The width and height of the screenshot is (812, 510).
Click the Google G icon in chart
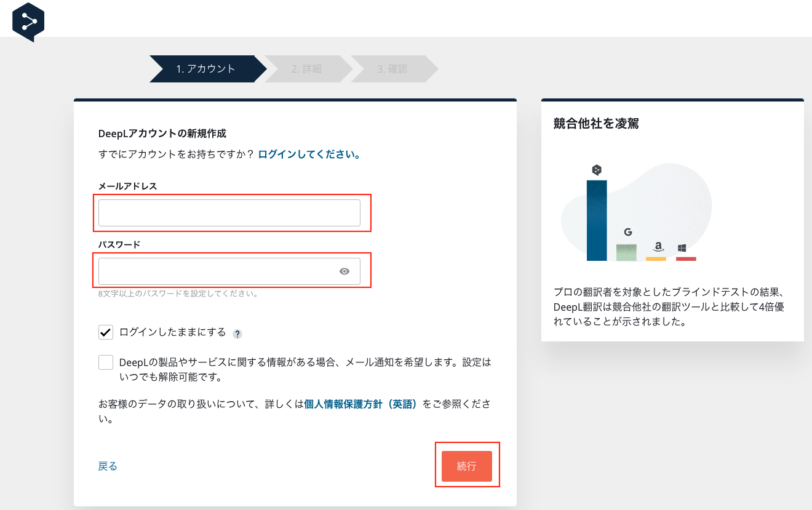627,233
